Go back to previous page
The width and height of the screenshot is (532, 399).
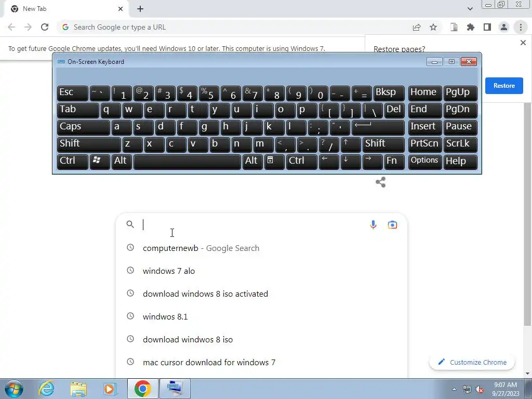tap(11, 27)
